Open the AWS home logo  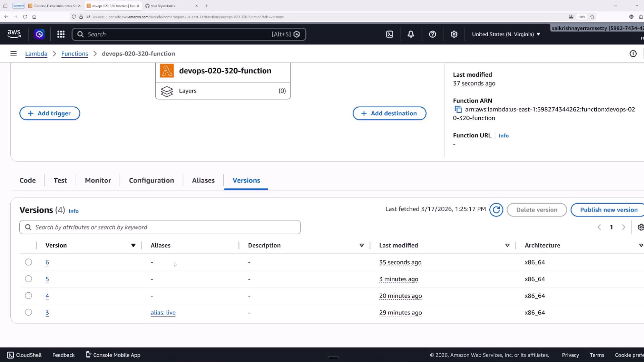pyautogui.click(x=14, y=34)
